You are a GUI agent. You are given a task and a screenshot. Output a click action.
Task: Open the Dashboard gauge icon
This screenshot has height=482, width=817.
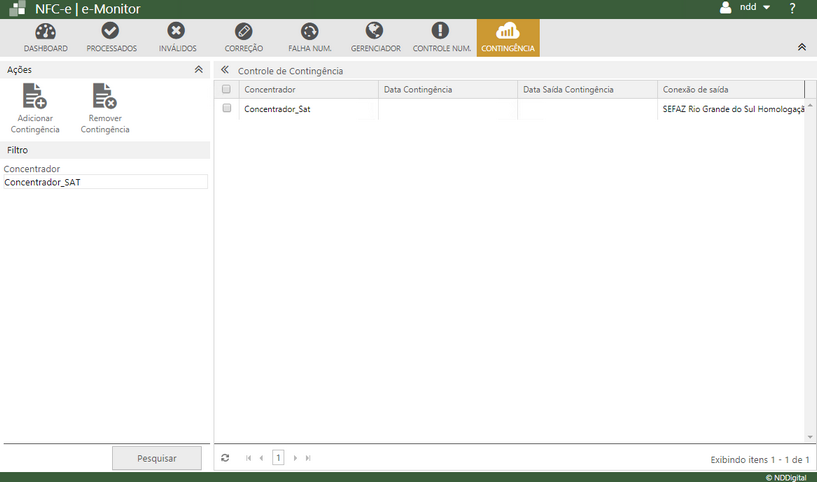[45, 32]
